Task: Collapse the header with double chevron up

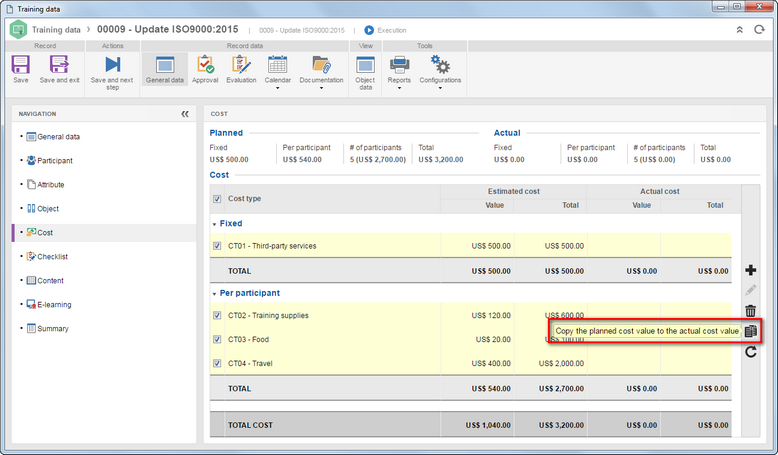Action: [x=739, y=30]
